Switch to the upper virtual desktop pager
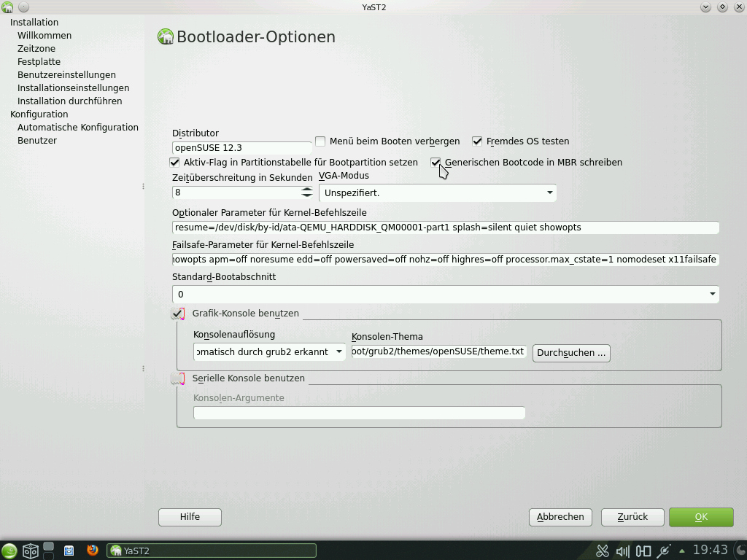The width and height of the screenshot is (747, 560). (49, 546)
